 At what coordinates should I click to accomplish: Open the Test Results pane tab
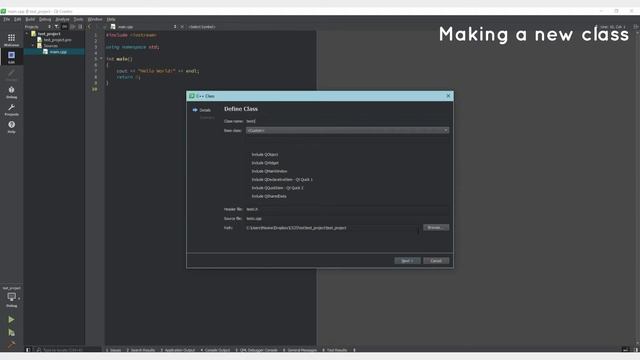click(x=335, y=350)
